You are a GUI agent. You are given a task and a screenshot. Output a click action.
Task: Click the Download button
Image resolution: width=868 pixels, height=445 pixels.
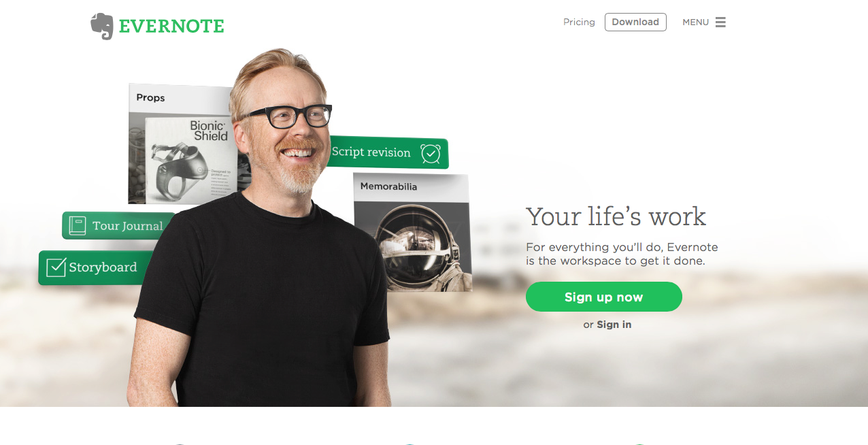(635, 22)
